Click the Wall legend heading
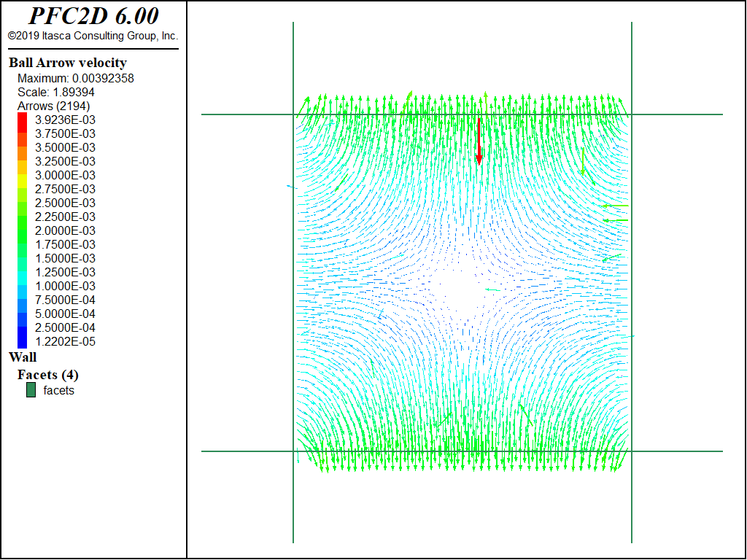 click(23, 357)
